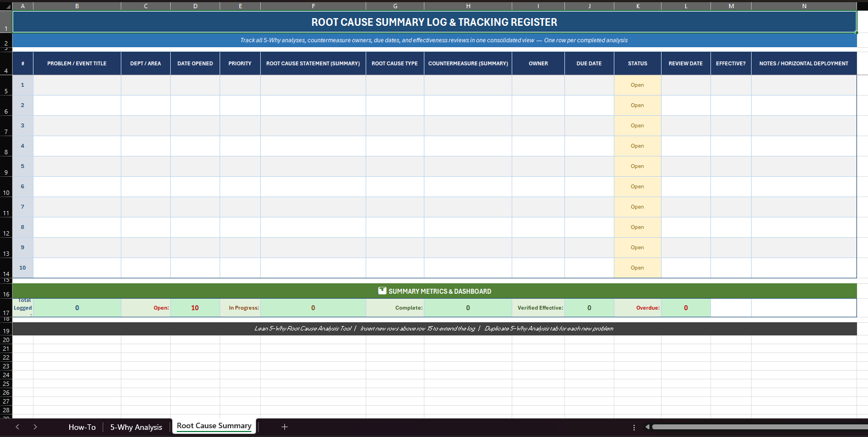Click the due date cell for entry 7
Viewport: 868px width, 437px height.
(x=589, y=207)
